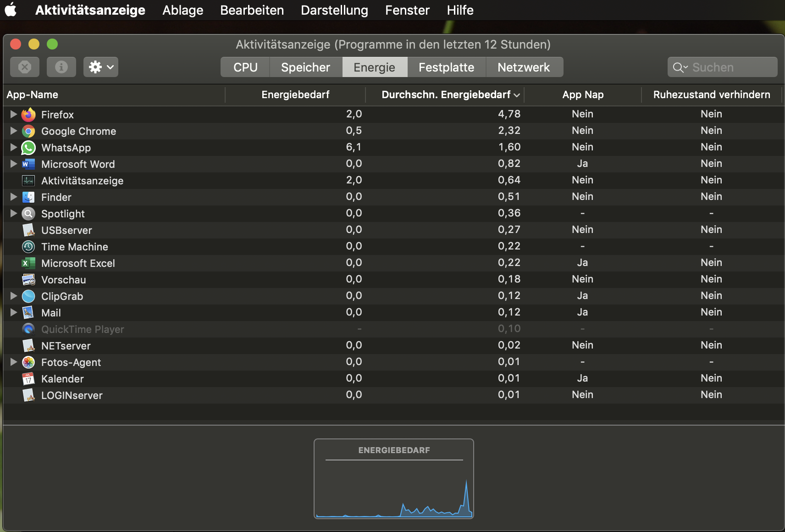Click the ClipGrab app icon
Image resolution: width=785 pixels, height=532 pixels.
pos(28,296)
